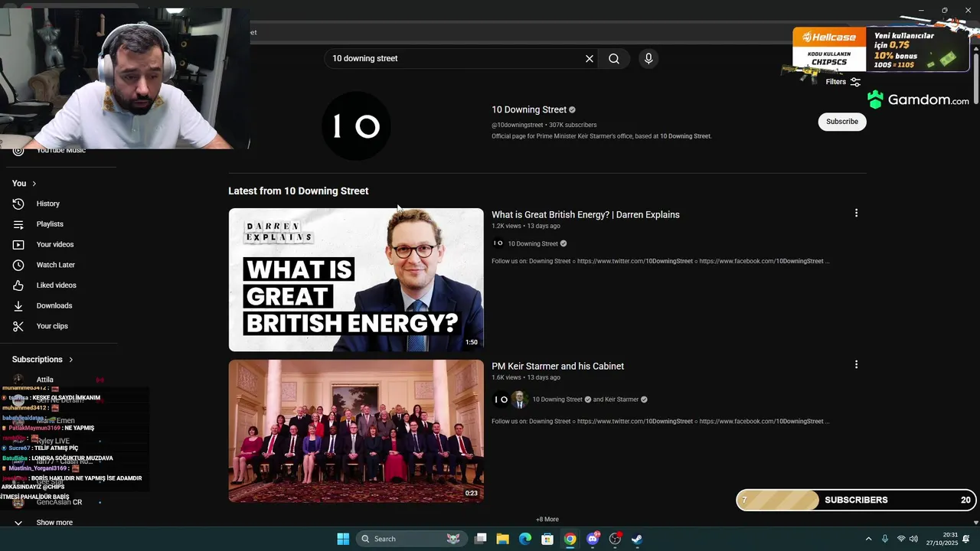
Task: Click channel icon beside Great British Energy video
Action: tap(498, 243)
